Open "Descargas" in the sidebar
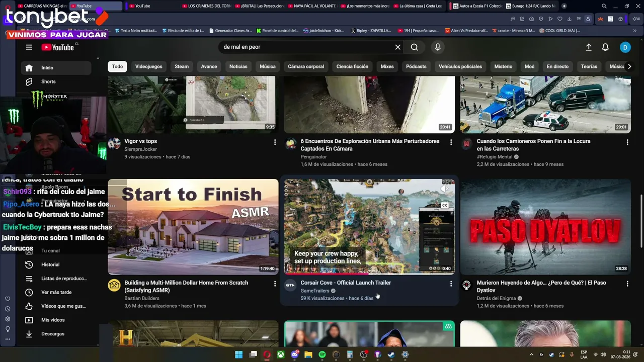Image resolution: width=644 pixels, height=362 pixels. [x=56, y=334]
